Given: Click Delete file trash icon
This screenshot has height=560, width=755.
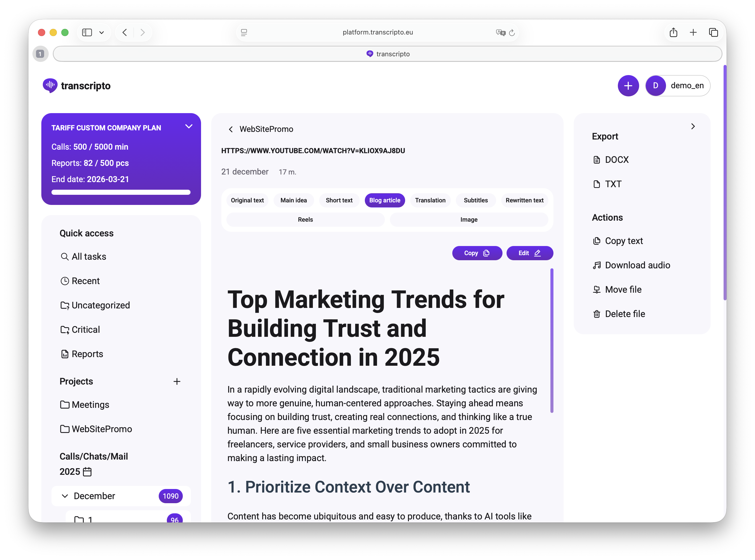Looking at the screenshot, I should (x=596, y=314).
